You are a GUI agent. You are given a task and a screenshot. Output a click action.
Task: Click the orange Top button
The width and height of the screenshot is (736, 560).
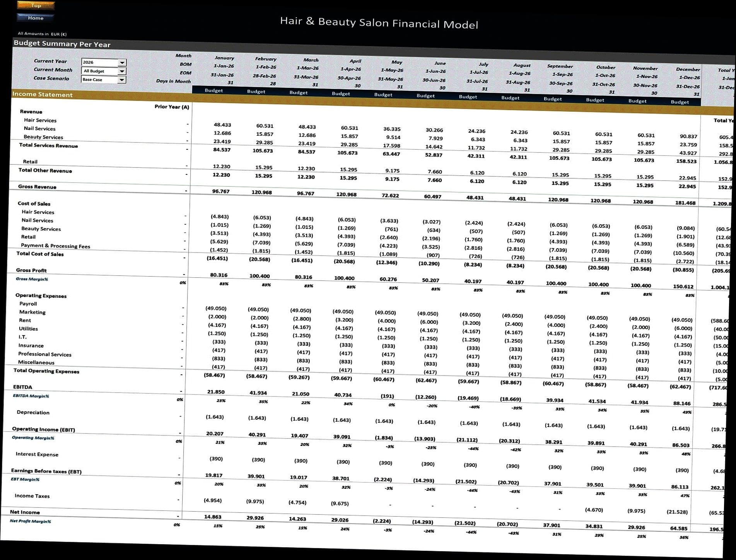tap(36, 5)
